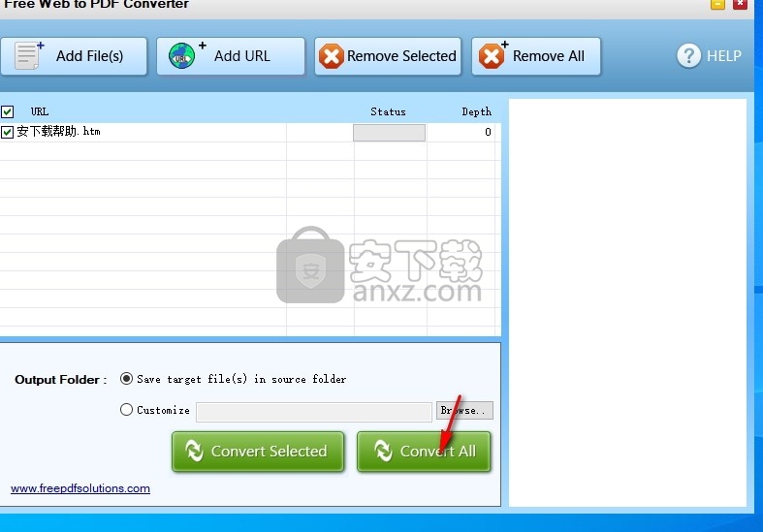
Task: Click the refresh arrows icon on Convert Selected
Action: 194,451
